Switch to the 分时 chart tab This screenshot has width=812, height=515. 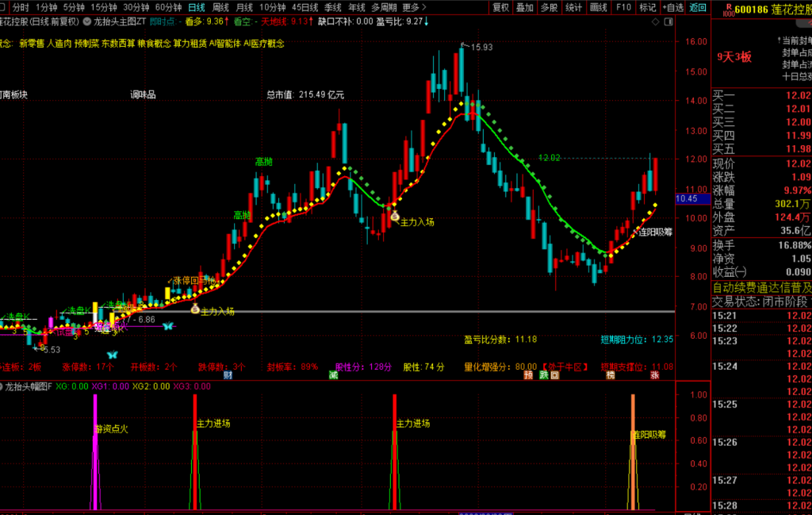coord(21,7)
